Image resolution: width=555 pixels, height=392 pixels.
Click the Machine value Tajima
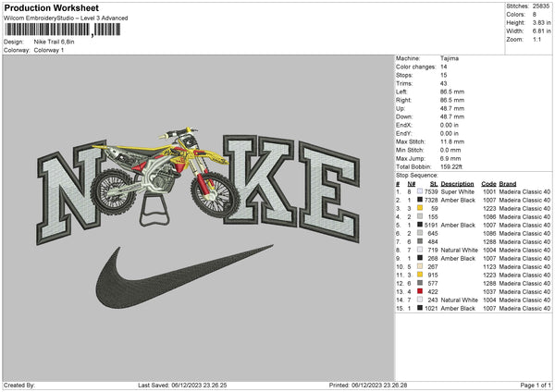(450, 58)
